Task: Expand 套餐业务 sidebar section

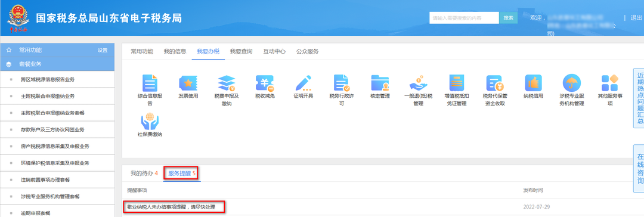Action: [x=57, y=64]
